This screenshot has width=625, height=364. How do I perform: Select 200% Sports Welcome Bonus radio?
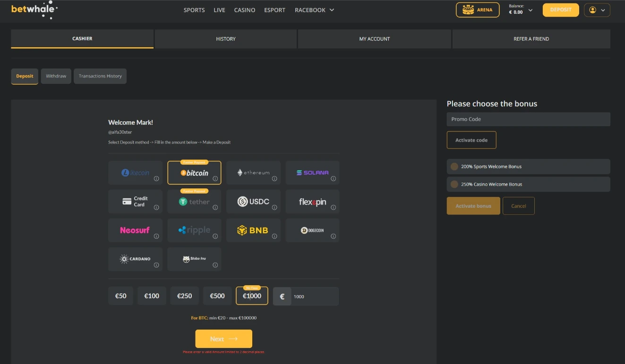click(x=454, y=167)
